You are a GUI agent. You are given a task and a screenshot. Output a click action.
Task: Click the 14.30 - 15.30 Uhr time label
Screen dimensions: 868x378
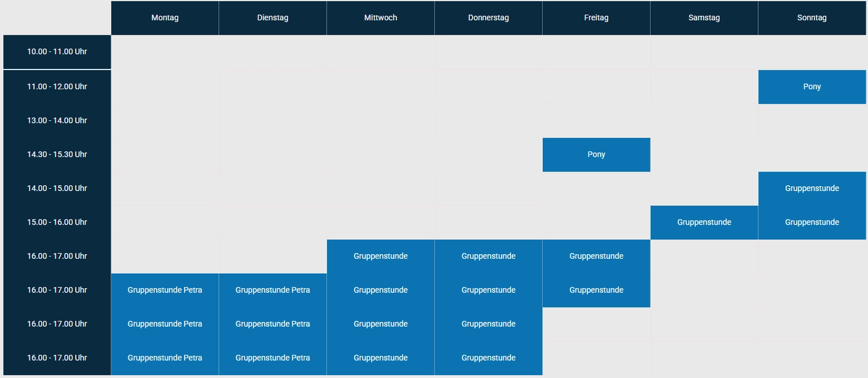tap(57, 155)
